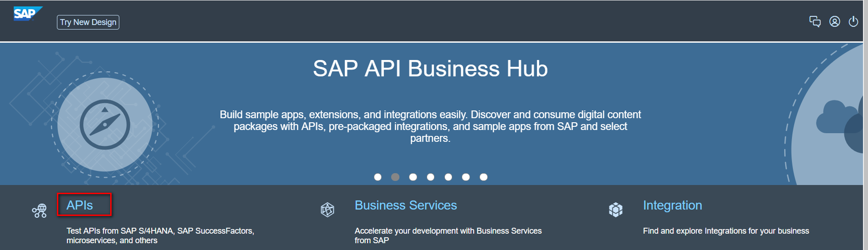Open the APIs link

pos(80,205)
